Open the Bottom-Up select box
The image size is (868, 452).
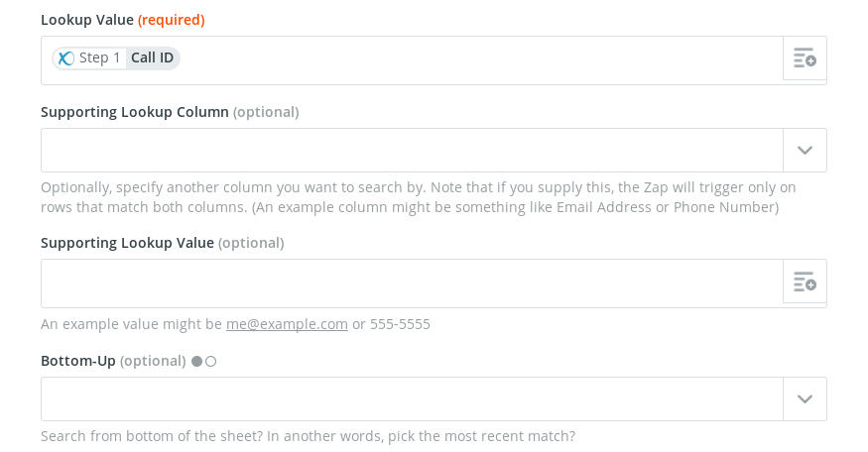click(412, 398)
